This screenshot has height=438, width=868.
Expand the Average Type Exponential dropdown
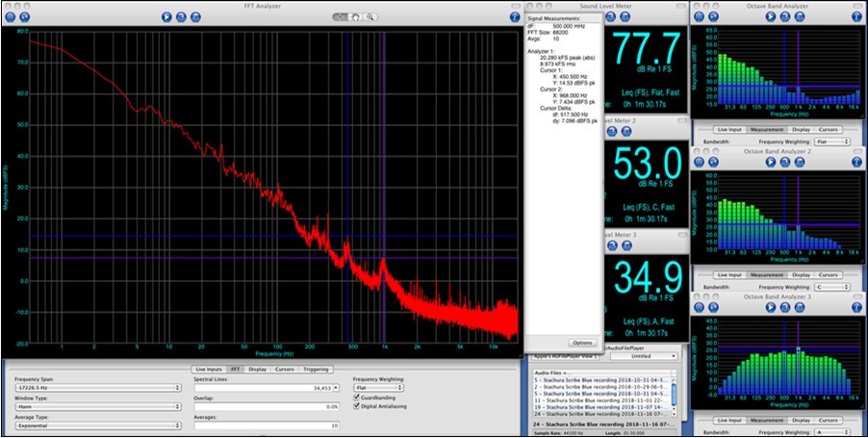pyautogui.click(x=96, y=425)
